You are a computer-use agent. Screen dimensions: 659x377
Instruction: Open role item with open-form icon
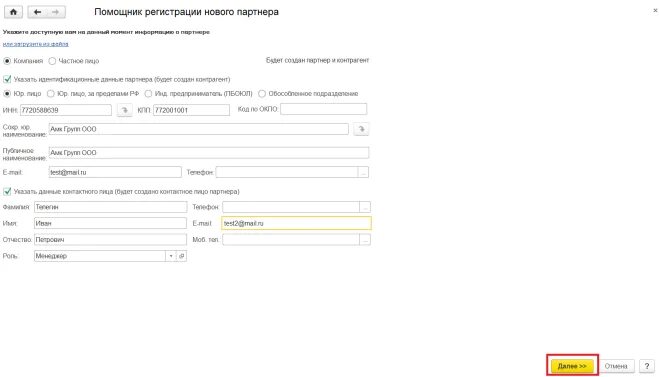point(182,256)
